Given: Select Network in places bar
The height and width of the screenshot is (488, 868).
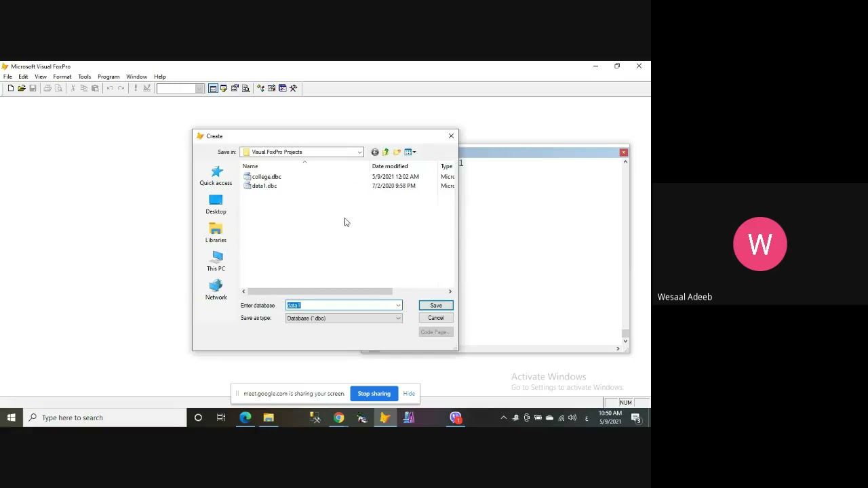Looking at the screenshot, I should tap(216, 289).
